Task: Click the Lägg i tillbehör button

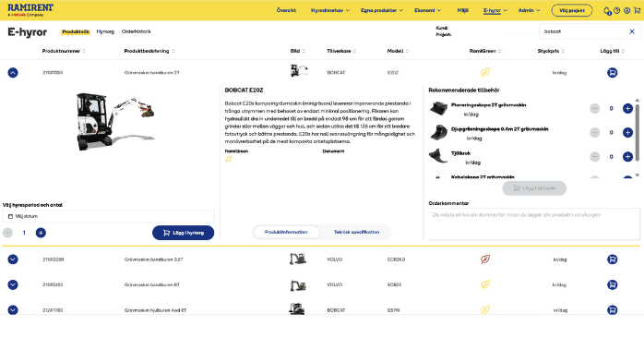Action: click(534, 188)
